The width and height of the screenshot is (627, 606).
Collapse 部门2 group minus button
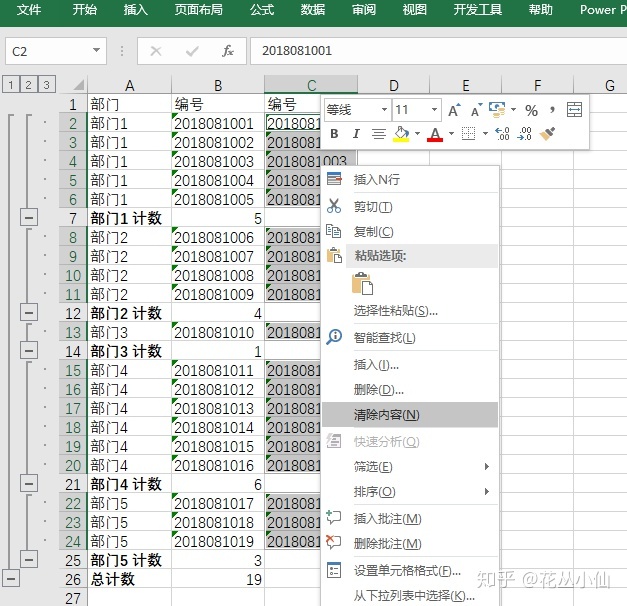pyautogui.click(x=29, y=313)
